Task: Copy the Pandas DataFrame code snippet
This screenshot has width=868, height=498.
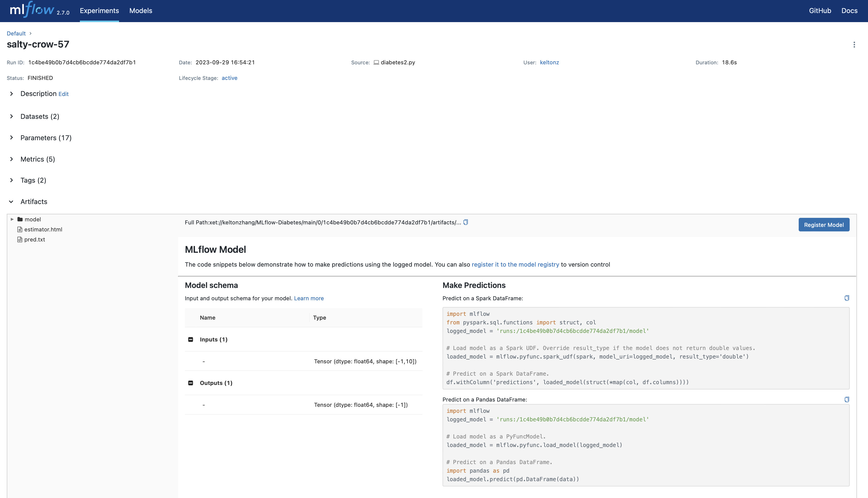Action: pos(846,400)
